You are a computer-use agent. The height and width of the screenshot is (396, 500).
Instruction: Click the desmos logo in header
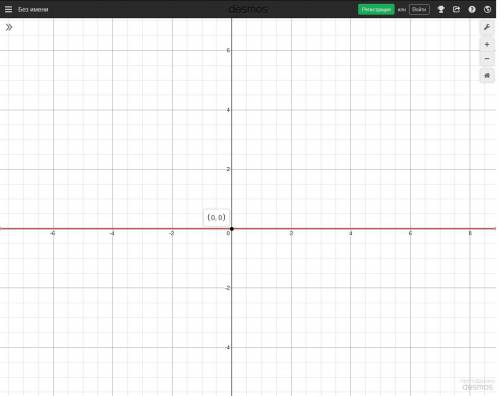tap(249, 9)
